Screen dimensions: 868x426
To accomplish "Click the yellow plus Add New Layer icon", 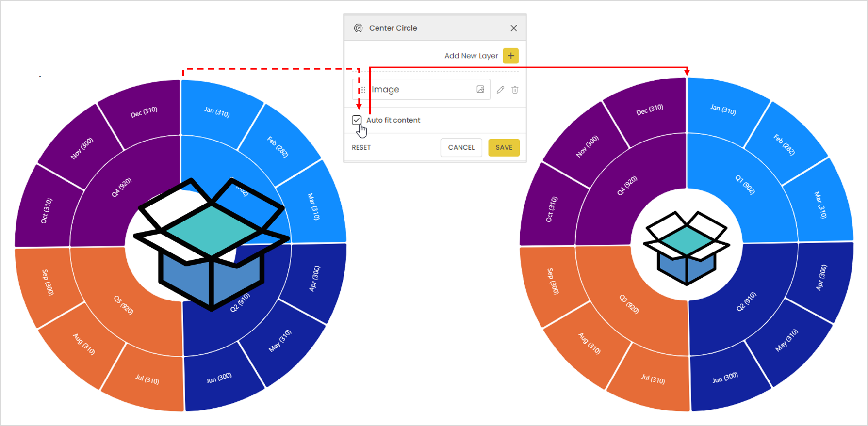I will (x=510, y=56).
